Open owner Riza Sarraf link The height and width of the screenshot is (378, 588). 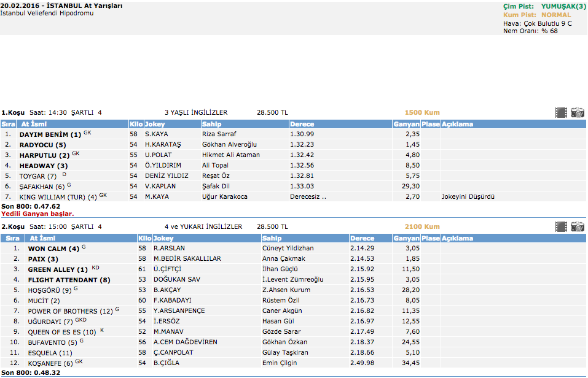[x=219, y=134]
